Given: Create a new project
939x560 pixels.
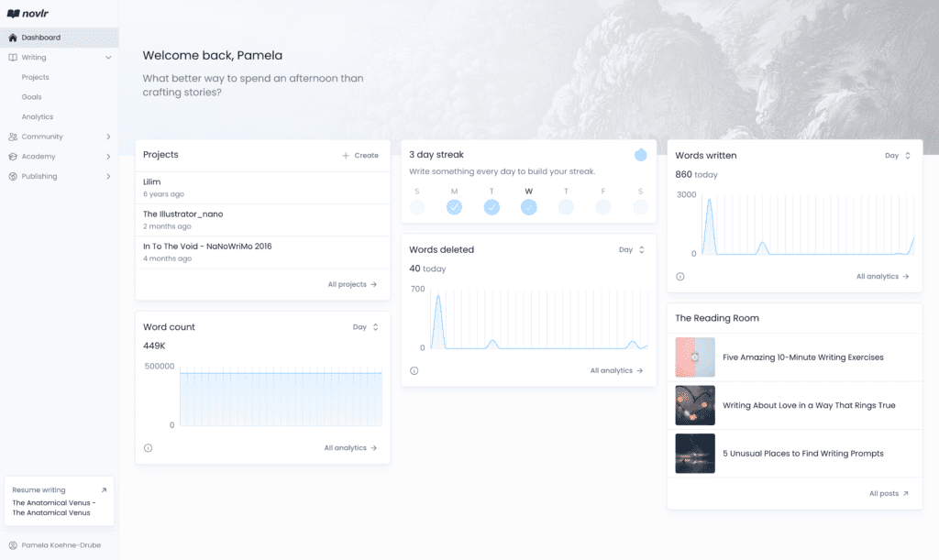Looking at the screenshot, I should 360,156.
